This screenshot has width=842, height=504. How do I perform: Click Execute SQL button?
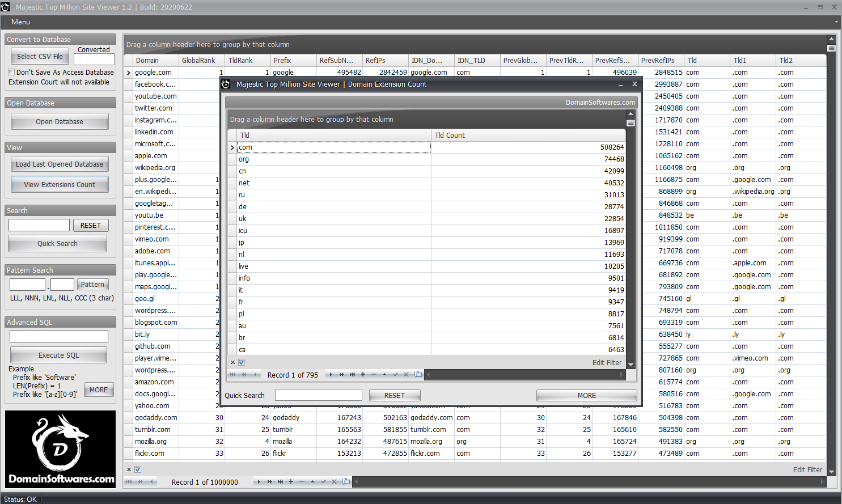coord(58,355)
